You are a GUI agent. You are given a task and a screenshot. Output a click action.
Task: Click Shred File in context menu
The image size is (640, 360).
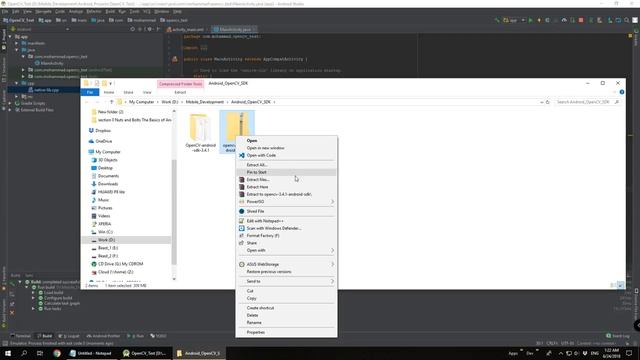[256, 211]
